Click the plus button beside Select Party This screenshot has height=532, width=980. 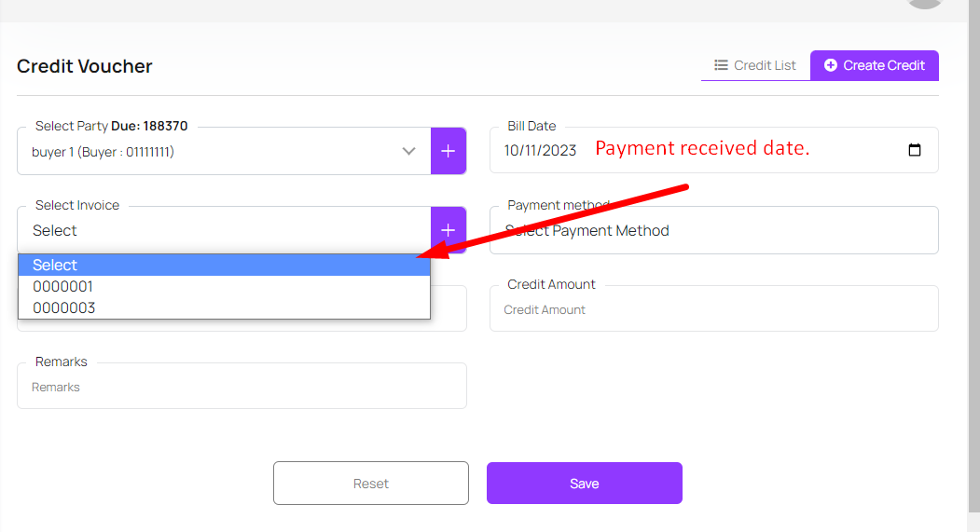(448, 151)
